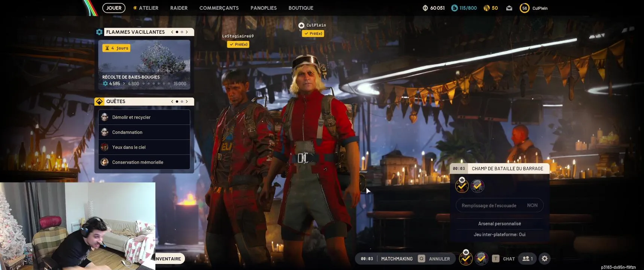Select second page dot in Quêtes header
The width and height of the screenshot is (644, 270).
pos(182,101)
